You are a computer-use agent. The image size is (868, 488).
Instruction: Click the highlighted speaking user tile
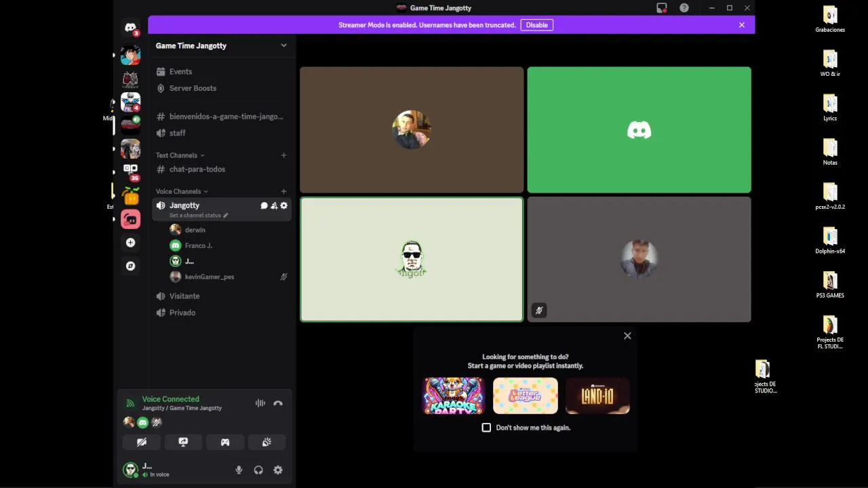tap(412, 260)
